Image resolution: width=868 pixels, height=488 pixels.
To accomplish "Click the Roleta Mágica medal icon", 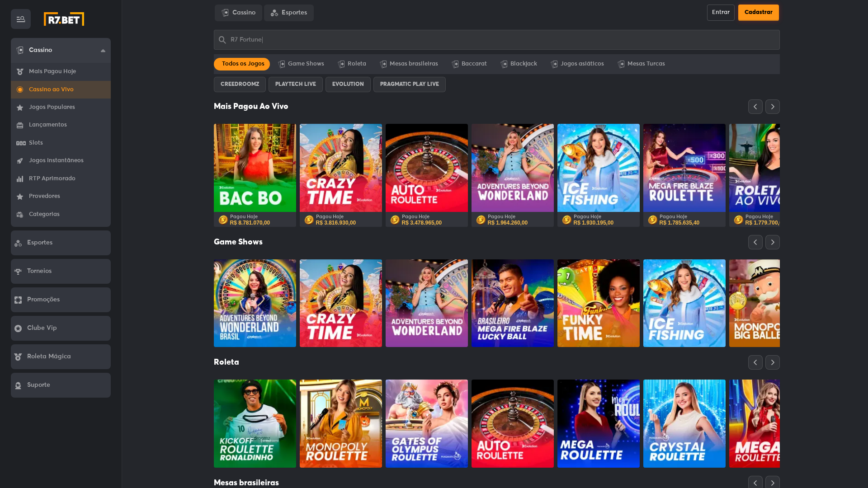I will coord(18,357).
